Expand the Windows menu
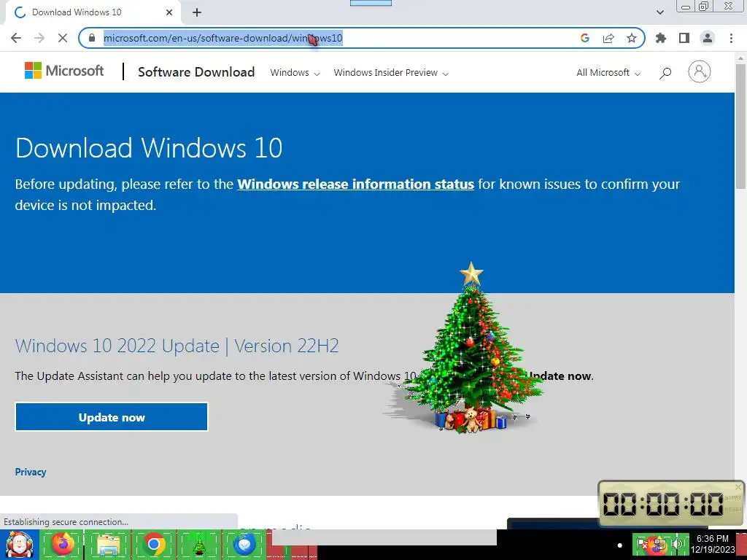This screenshot has height=560, width=747. point(295,73)
